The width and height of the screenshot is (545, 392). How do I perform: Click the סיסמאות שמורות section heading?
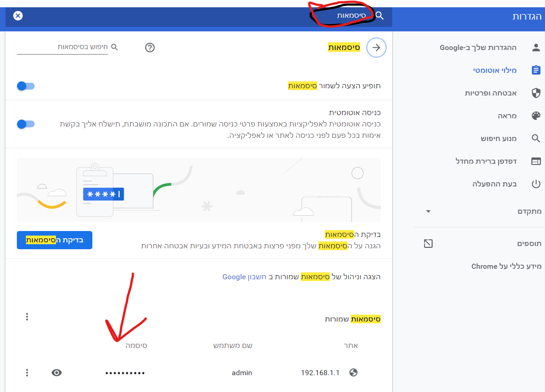[x=353, y=319]
